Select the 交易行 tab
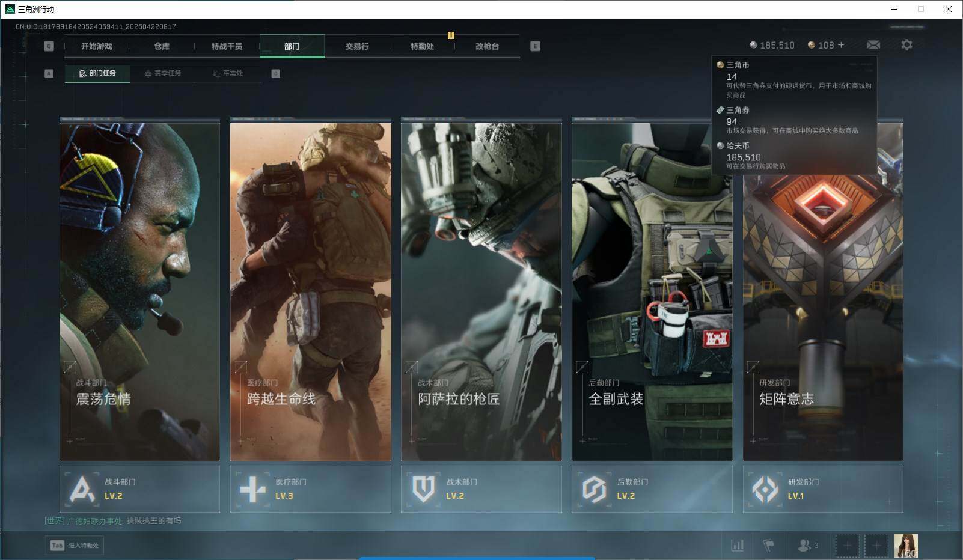Screen dimensions: 963x560 [x=357, y=46]
